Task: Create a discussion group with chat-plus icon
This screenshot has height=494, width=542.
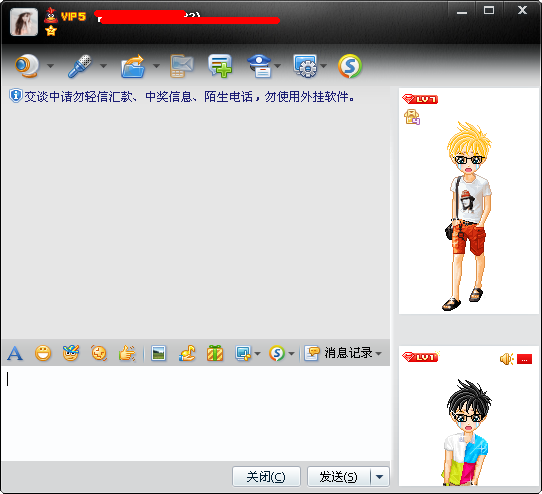Action: tap(220, 66)
